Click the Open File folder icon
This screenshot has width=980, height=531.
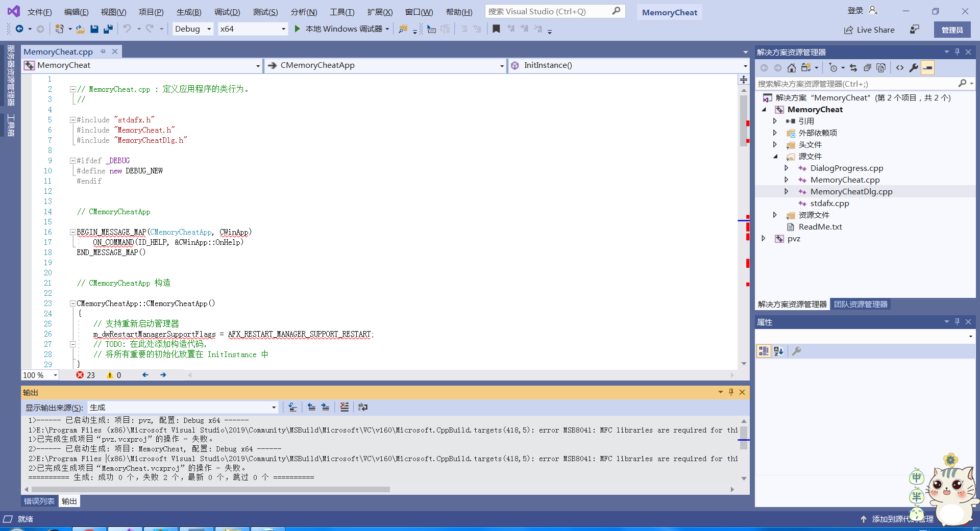point(80,29)
